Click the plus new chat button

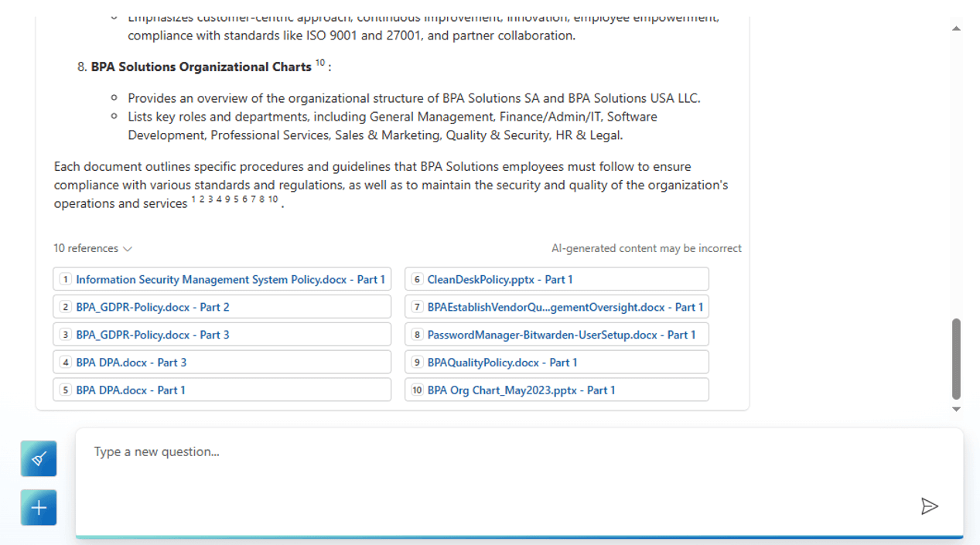pos(39,508)
